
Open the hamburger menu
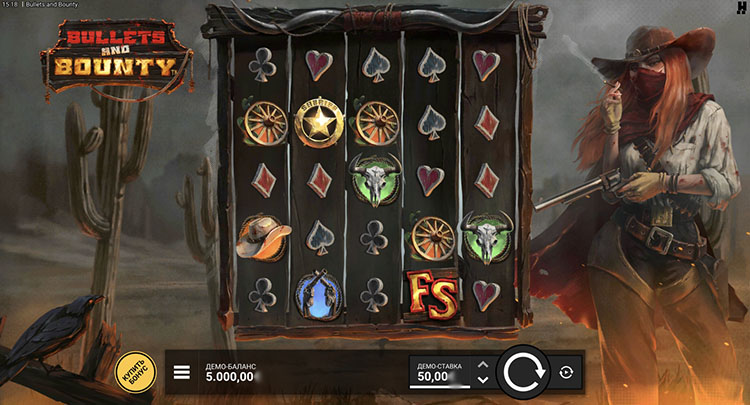coord(182,372)
